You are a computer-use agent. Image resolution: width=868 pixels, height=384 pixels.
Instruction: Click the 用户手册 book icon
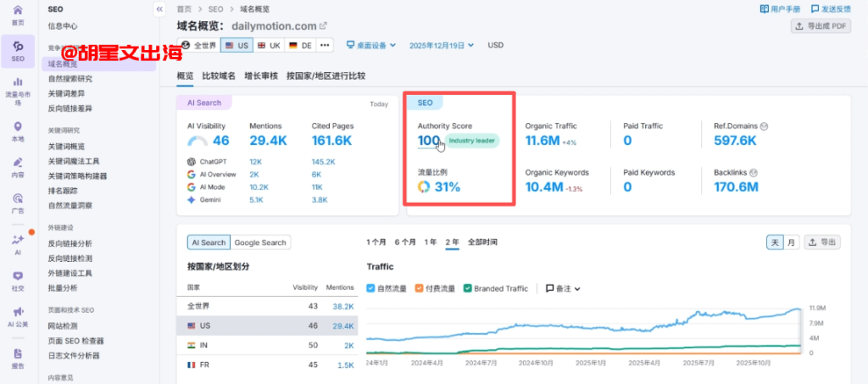(x=765, y=8)
